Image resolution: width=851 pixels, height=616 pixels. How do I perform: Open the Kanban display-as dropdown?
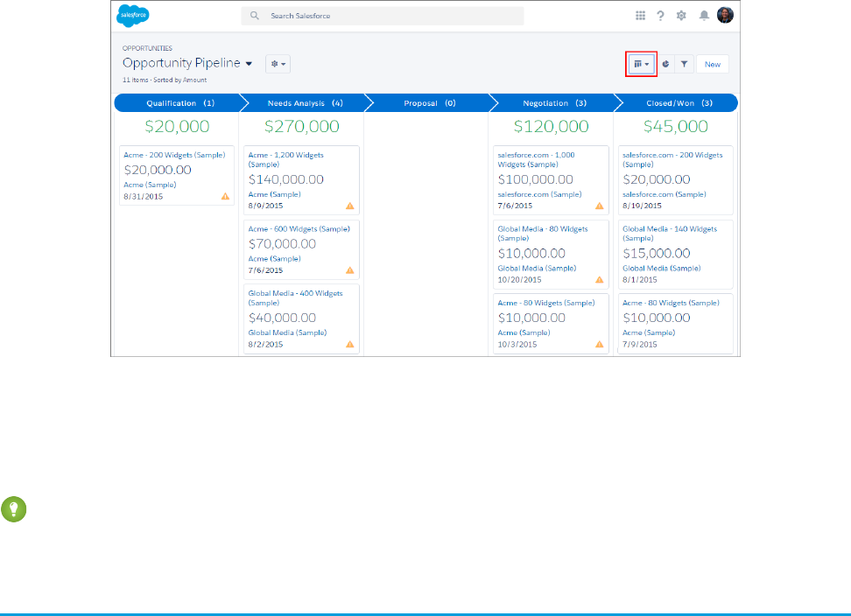[642, 64]
